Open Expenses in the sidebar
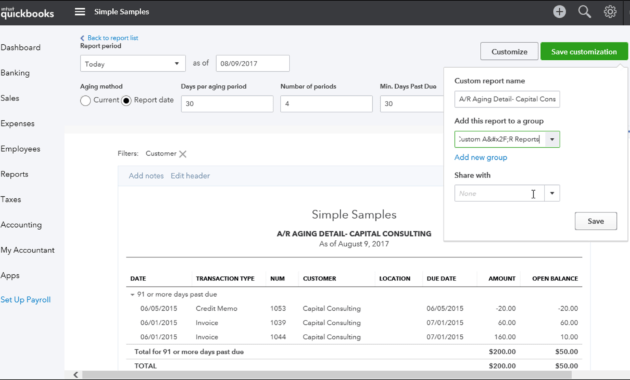Image resolution: width=630 pixels, height=380 pixels. click(x=18, y=123)
